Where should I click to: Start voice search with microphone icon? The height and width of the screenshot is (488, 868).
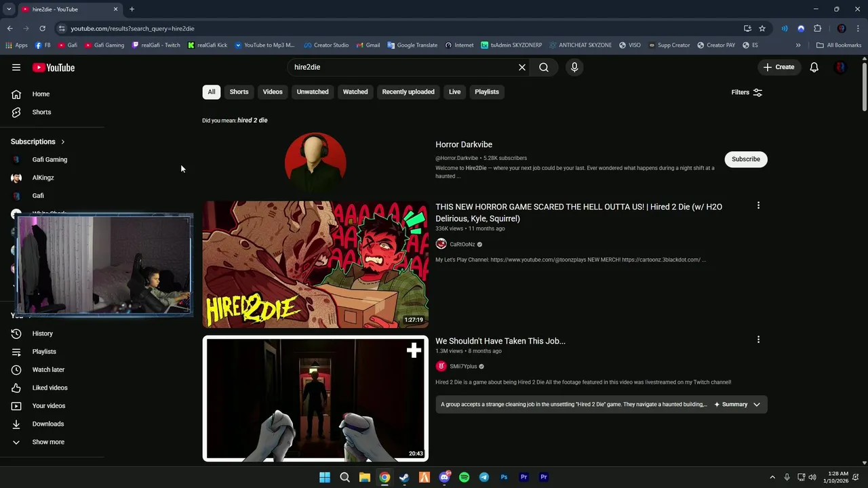pos(574,67)
